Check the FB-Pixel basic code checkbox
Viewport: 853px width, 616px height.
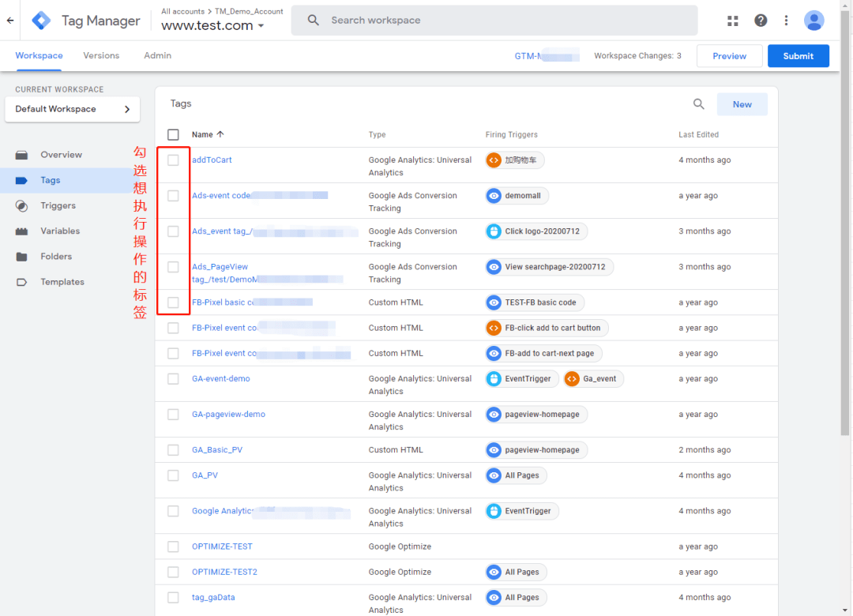[173, 302]
